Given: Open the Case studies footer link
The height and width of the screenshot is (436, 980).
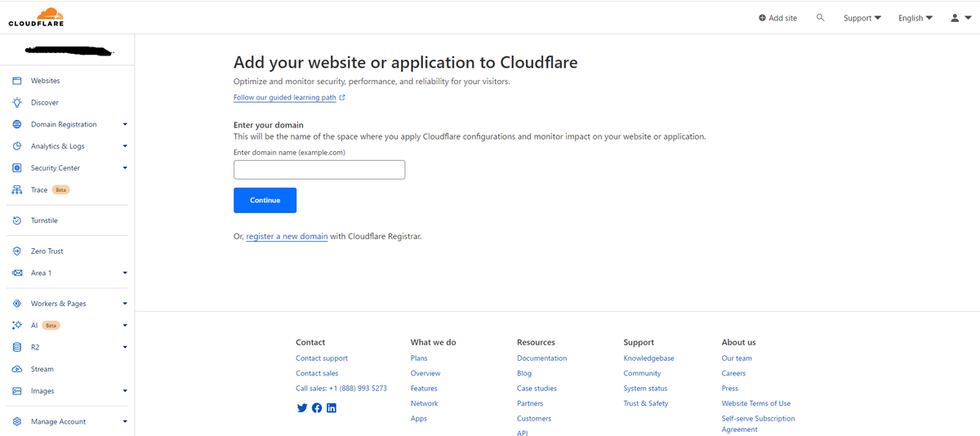Looking at the screenshot, I should tap(537, 389).
